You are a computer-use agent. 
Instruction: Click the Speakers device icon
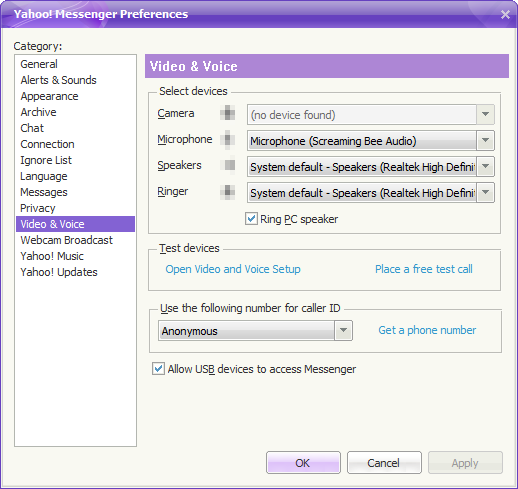click(x=228, y=165)
